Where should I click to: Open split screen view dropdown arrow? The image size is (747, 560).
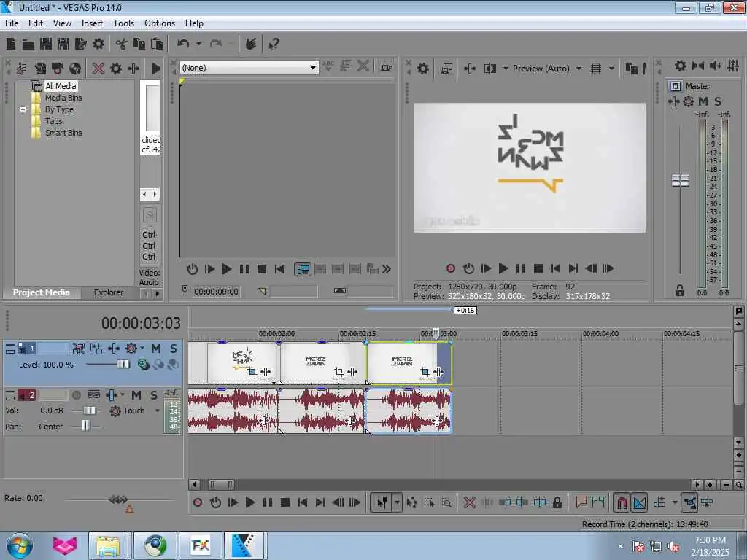[x=506, y=69]
